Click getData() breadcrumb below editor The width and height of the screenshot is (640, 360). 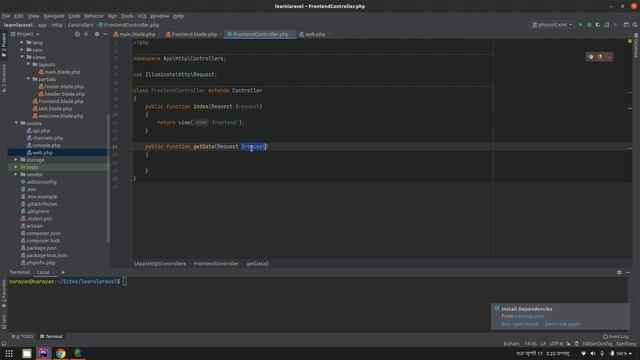[x=258, y=264]
